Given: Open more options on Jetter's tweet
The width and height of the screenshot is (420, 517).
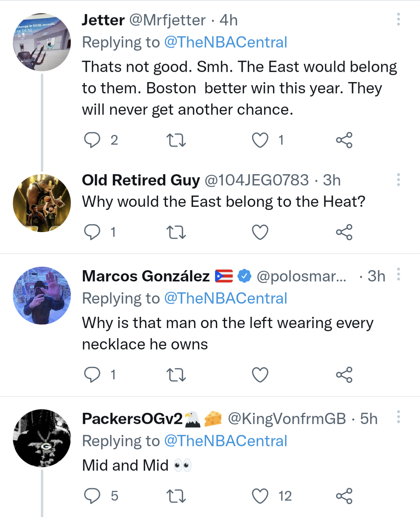Looking at the screenshot, I should coord(398,19).
